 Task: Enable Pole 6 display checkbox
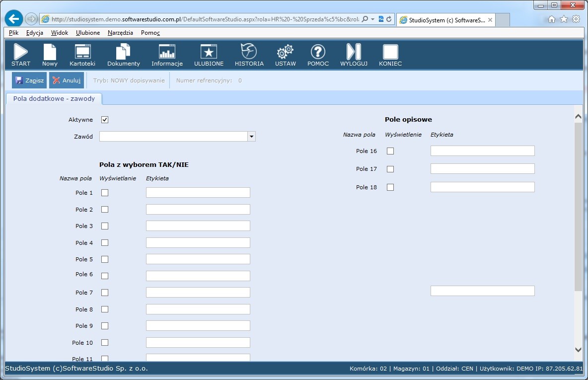105,276
